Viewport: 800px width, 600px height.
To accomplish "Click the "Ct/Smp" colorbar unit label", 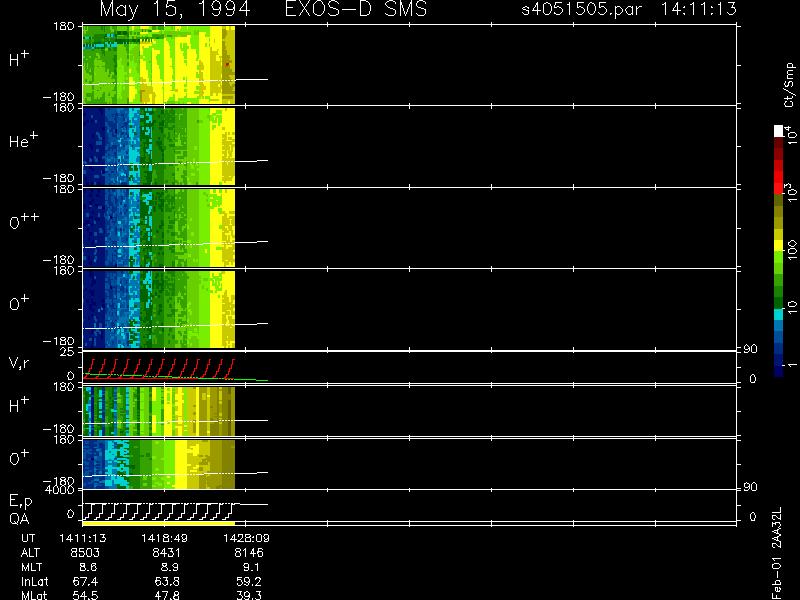I will tap(789, 85).
